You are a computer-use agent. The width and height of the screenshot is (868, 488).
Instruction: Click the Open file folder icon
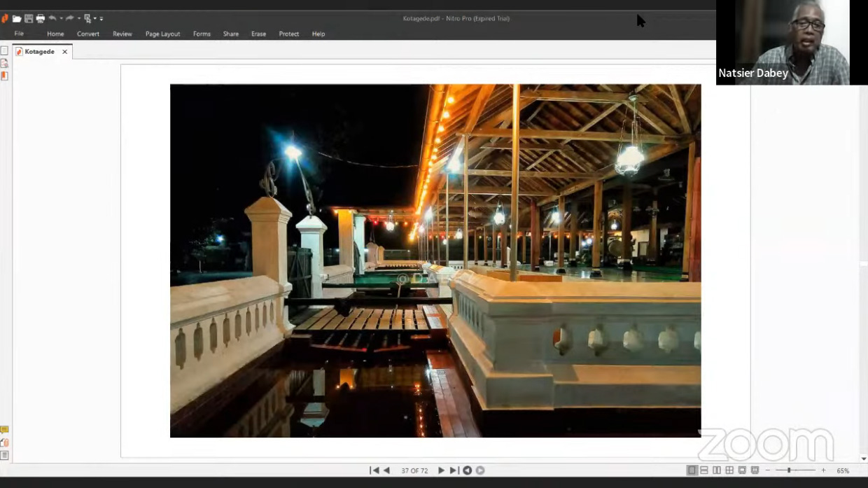click(17, 19)
